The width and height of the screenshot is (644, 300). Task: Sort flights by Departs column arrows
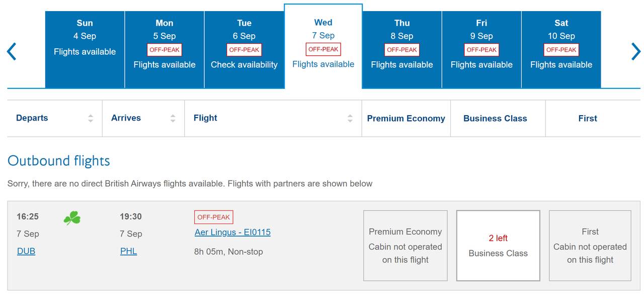coord(91,119)
